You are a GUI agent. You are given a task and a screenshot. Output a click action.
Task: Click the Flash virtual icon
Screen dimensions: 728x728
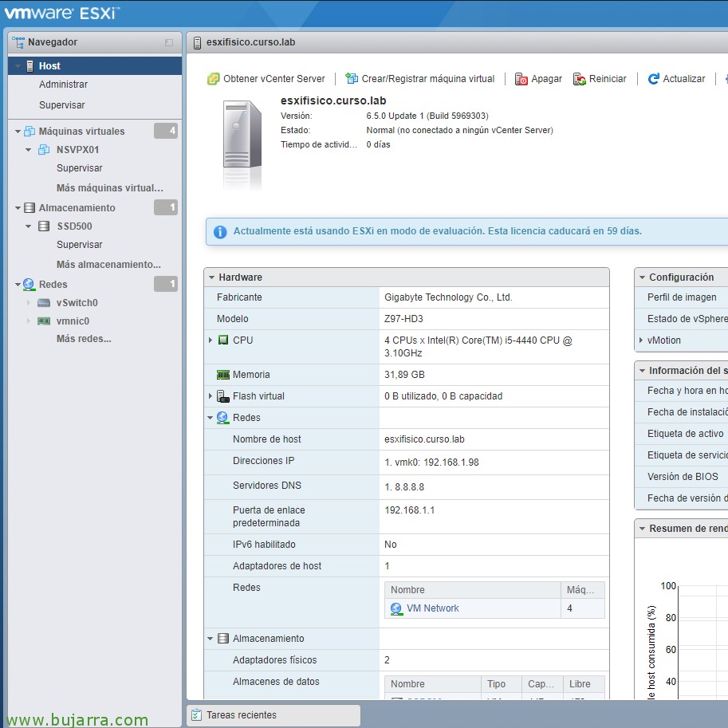(223, 396)
